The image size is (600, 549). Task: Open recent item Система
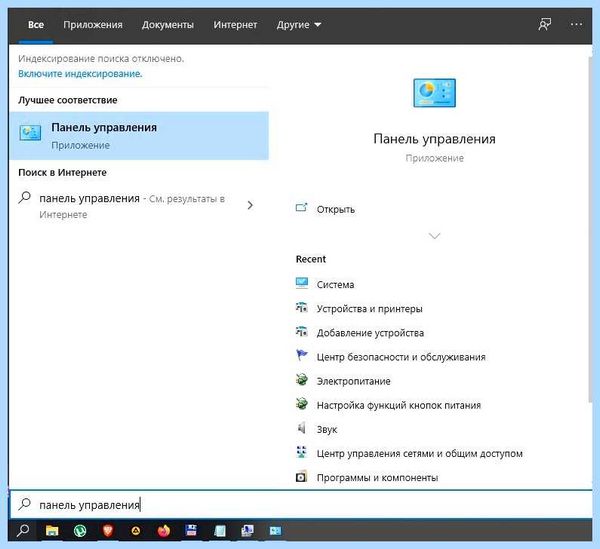[x=335, y=284]
